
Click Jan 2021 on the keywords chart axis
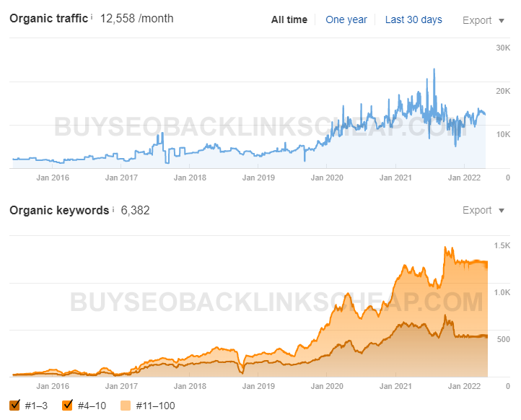(x=395, y=386)
